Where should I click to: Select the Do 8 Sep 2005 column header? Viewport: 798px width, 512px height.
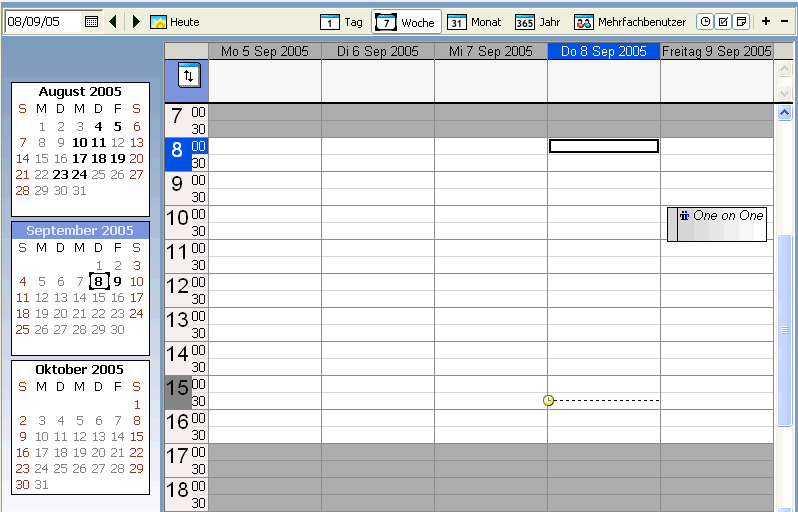tap(604, 51)
